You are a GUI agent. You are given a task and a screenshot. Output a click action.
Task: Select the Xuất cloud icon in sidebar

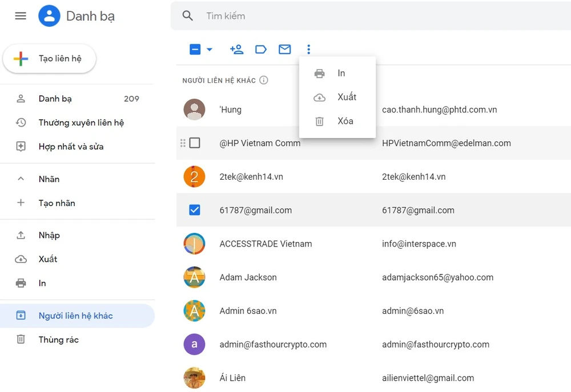click(x=21, y=258)
